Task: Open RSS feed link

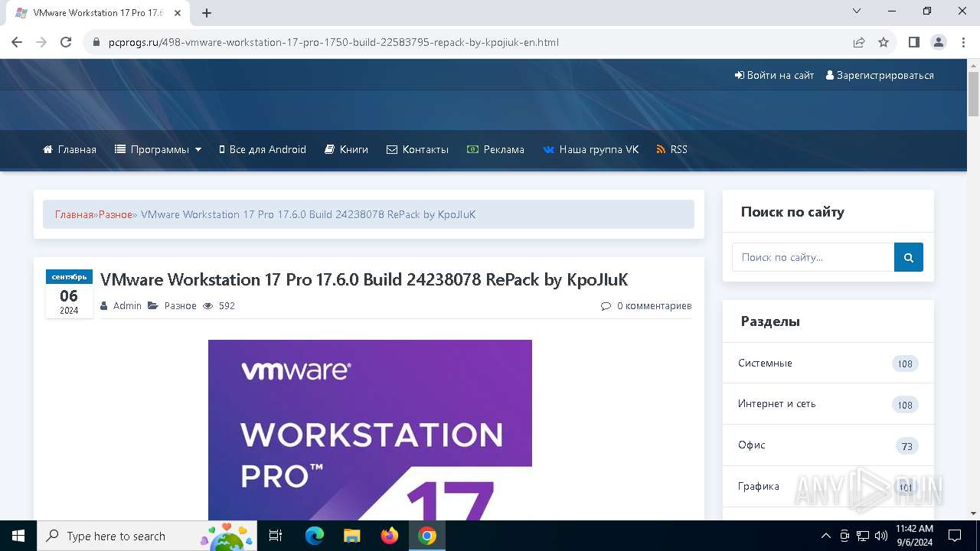Action: click(671, 149)
